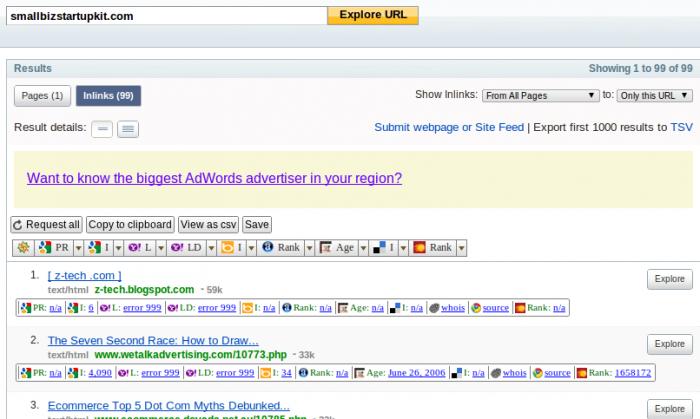700x419 pixels.
Task: Click Google index value 6 for z-tech
Action: (x=91, y=308)
